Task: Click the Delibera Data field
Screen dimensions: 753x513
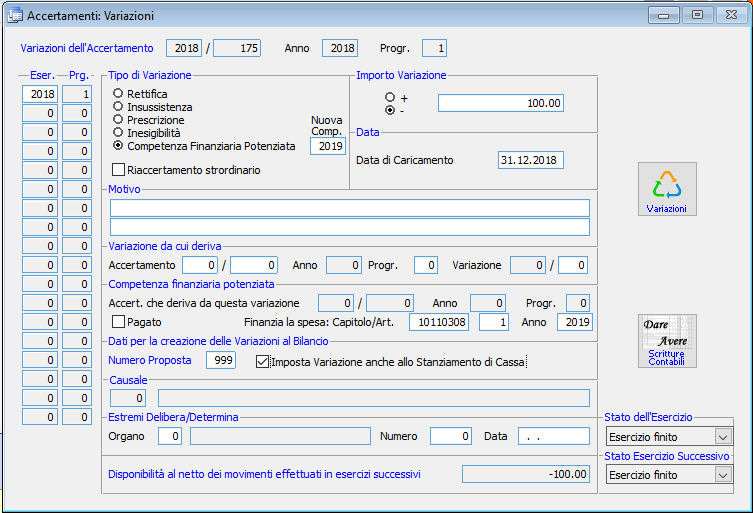Action: coord(554,436)
